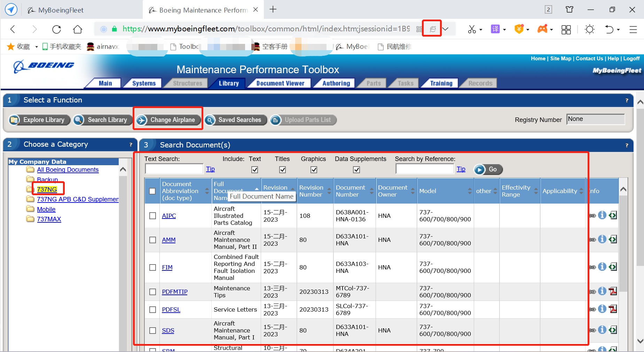Click the browser back arrow
This screenshot has width=644, height=352.
tap(13, 29)
